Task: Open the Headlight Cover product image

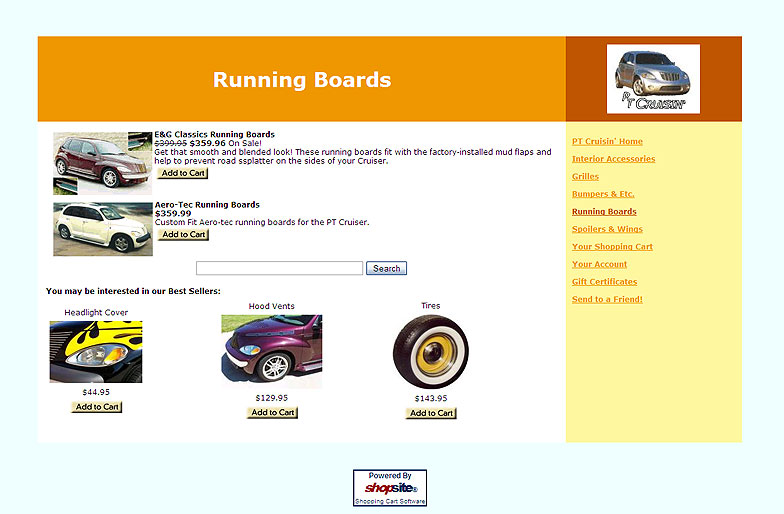Action: (x=96, y=352)
